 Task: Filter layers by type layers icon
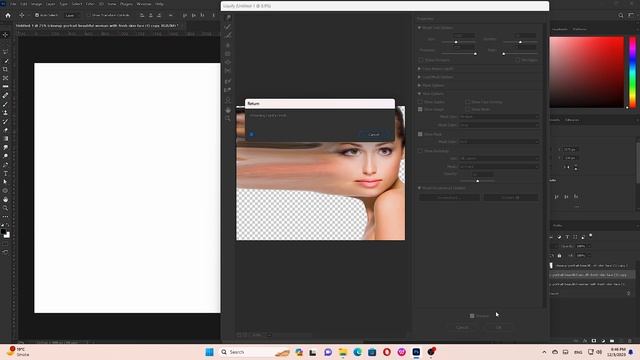[567, 237]
